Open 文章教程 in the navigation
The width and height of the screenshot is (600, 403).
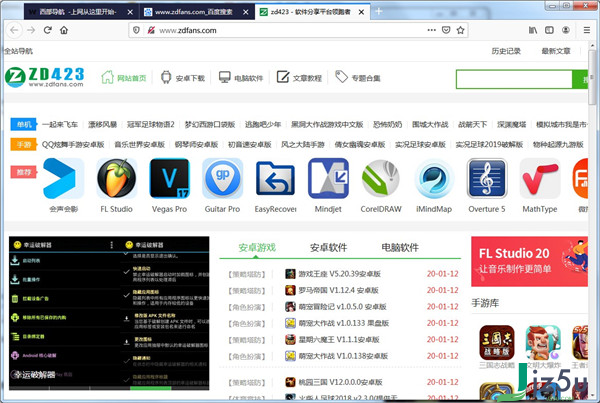click(x=299, y=78)
